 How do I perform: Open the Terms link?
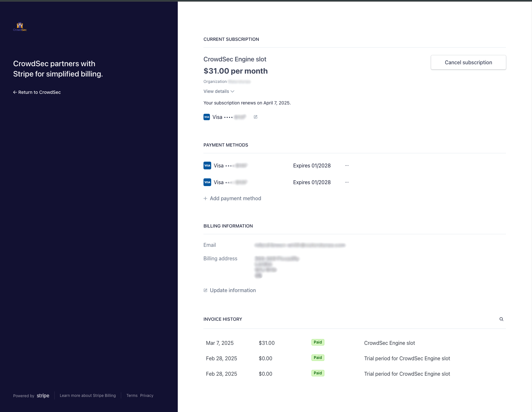tap(132, 396)
